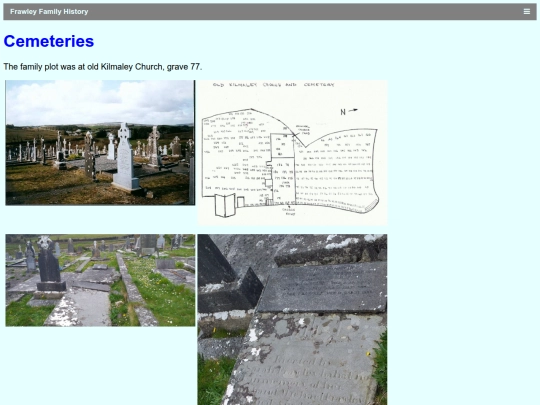Open the Old Kilmaley cemetery map drawing
The image size is (540, 405).
point(292,153)
